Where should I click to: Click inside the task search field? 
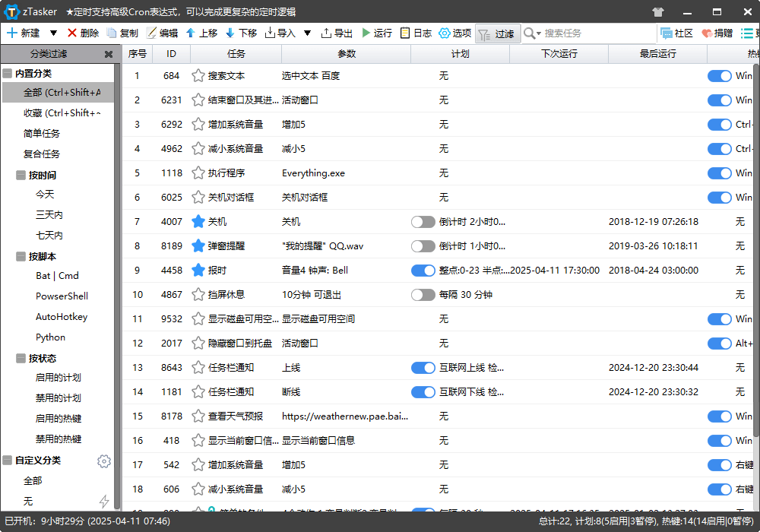tap(585, 33)
